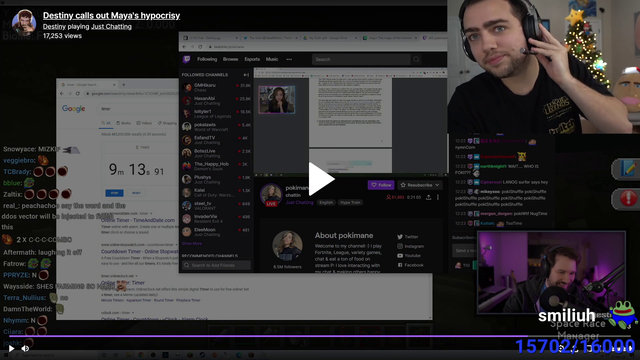Visit the Destiny broadcaster link under the title
The height and width of the screenshot is (360, 640).
click(x=54, y=27)
